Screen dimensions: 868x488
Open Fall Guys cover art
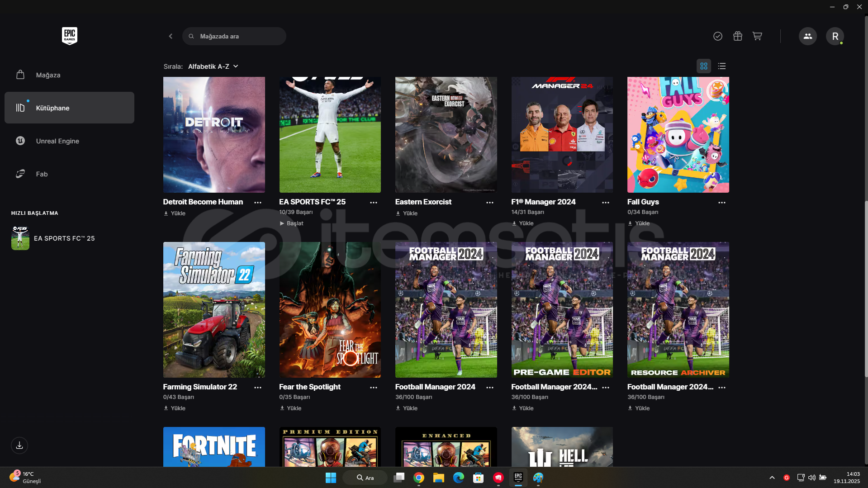click(x=678, y=135)
